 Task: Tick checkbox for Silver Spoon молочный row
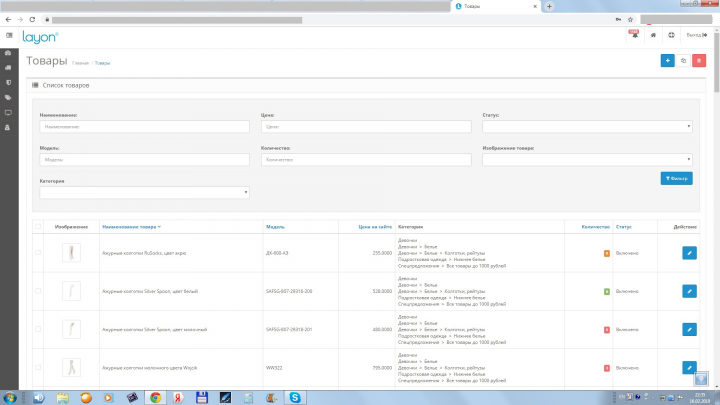(x=38, y=329)
